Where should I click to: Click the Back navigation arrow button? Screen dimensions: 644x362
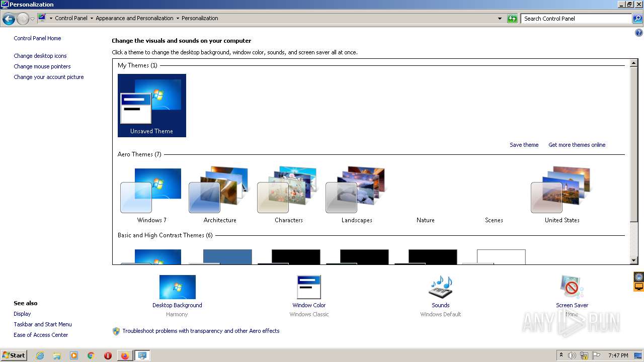(9, 19)
